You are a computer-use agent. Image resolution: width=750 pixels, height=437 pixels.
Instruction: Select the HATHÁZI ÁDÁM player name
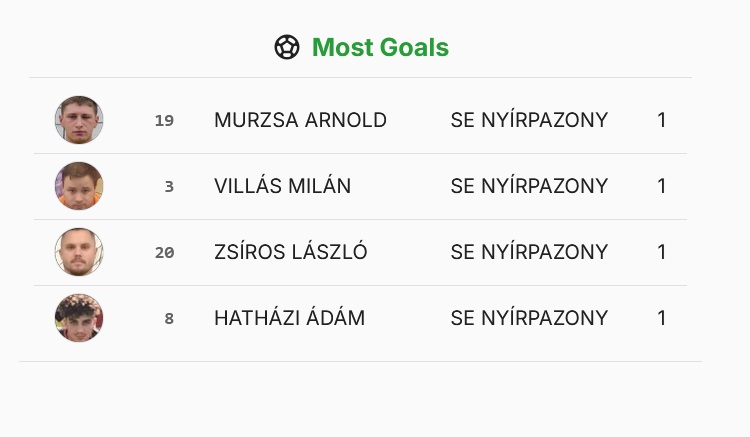click(x=289, y=318)
